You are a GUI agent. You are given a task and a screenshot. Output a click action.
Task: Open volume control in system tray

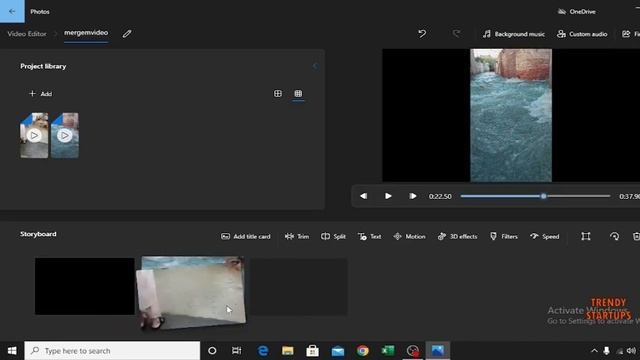(x=631, y=351)
